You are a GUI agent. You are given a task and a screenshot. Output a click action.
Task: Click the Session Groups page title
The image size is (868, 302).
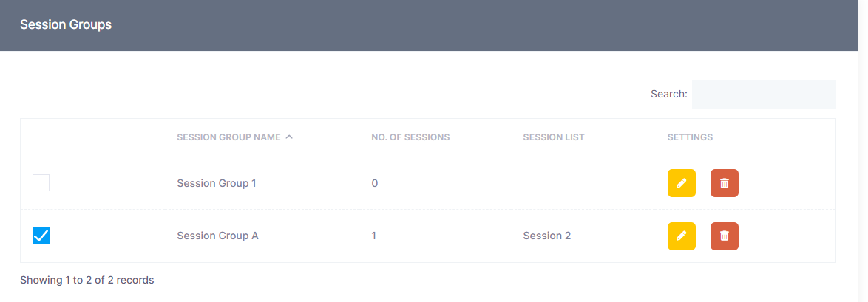(66, 24)
